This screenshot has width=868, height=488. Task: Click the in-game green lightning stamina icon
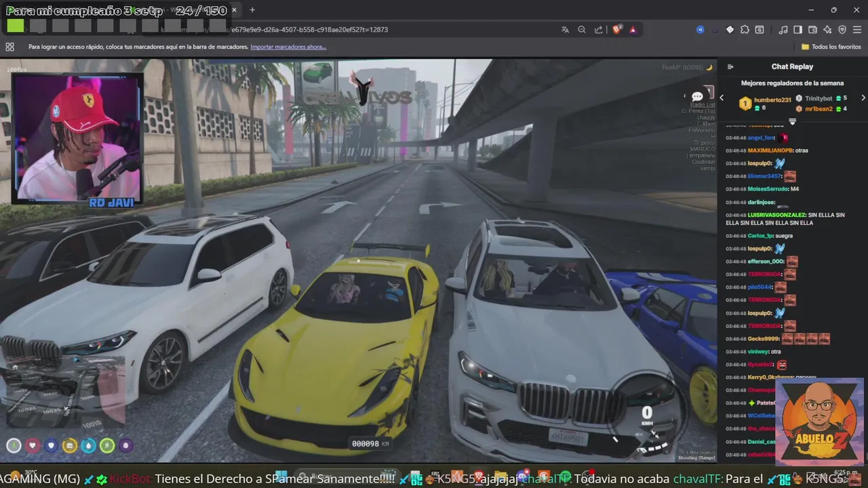[107, 445]
